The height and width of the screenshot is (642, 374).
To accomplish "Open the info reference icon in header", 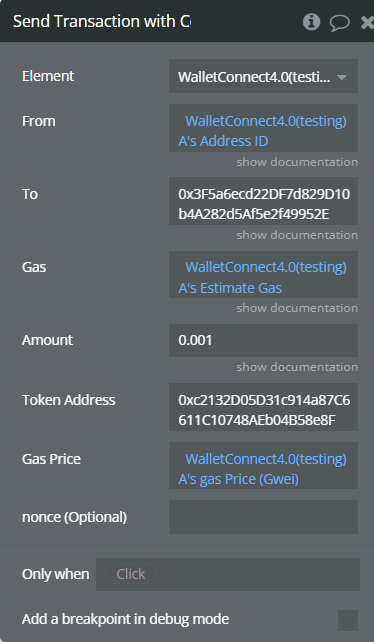I will tap(311, 22).
